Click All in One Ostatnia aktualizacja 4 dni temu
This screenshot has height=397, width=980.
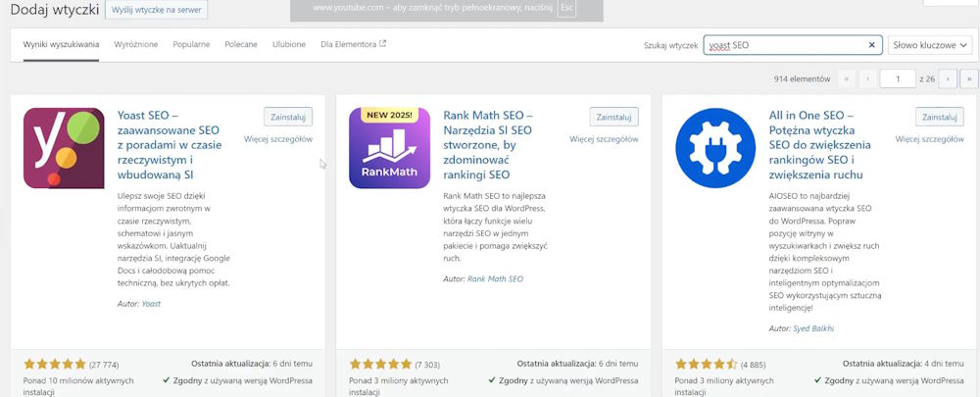pos(904,364)
